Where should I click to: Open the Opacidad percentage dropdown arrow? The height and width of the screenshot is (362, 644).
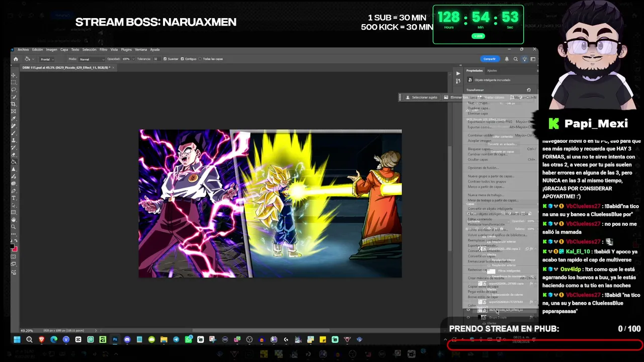click(x=133, y=59)
